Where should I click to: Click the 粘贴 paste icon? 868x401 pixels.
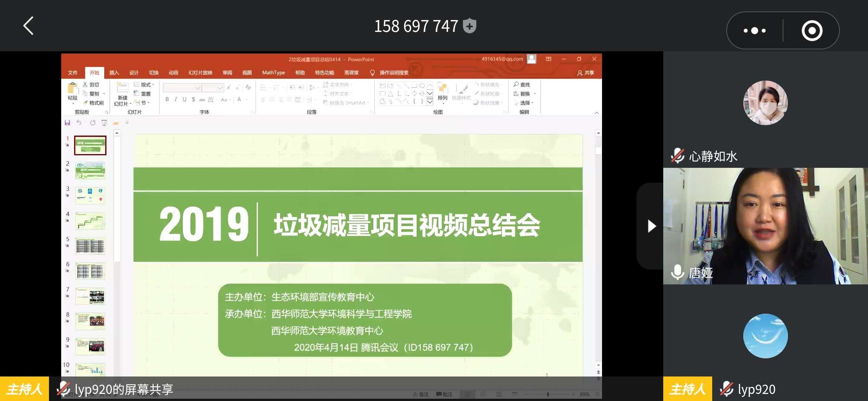[73, 88]
